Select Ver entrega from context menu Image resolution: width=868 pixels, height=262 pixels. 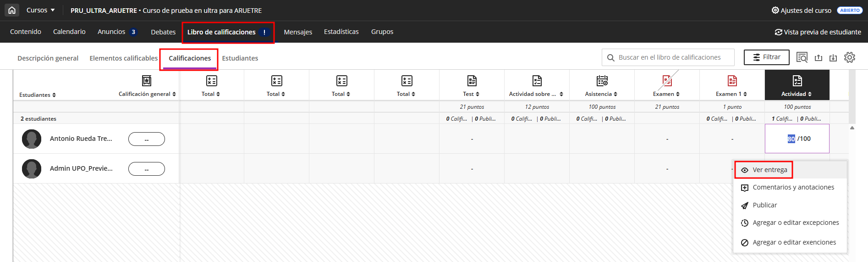[769, 170]
